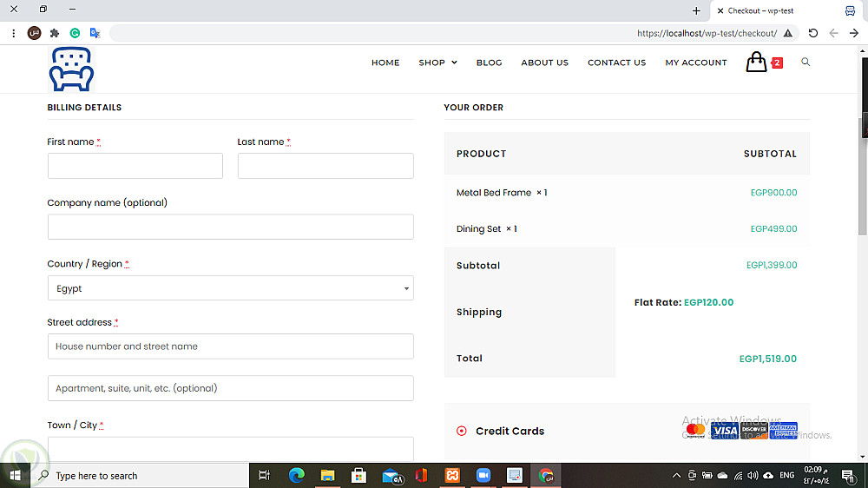Screen dimensions: 868x488
Task: Click the ENG language indicator
Action: (x=786, y=475)
